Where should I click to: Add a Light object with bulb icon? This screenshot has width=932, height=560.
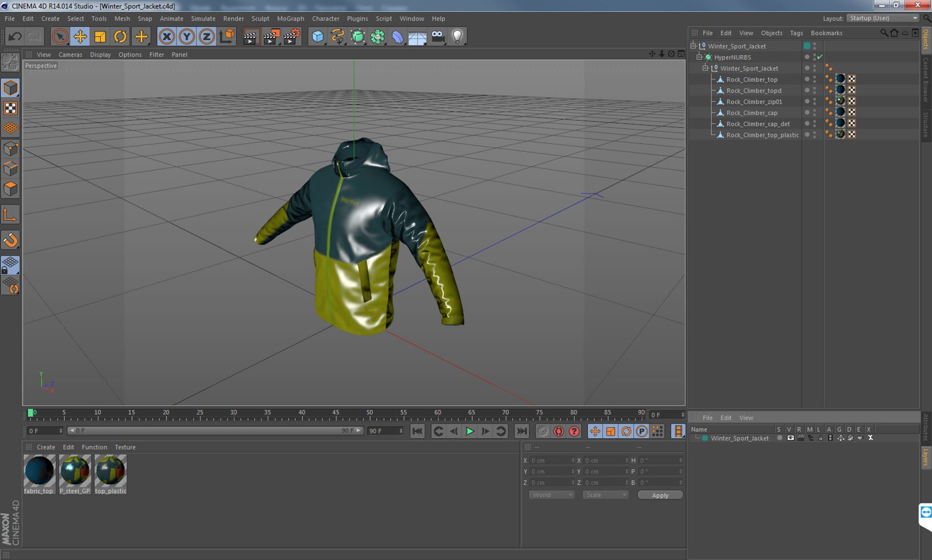pos(457,36)
